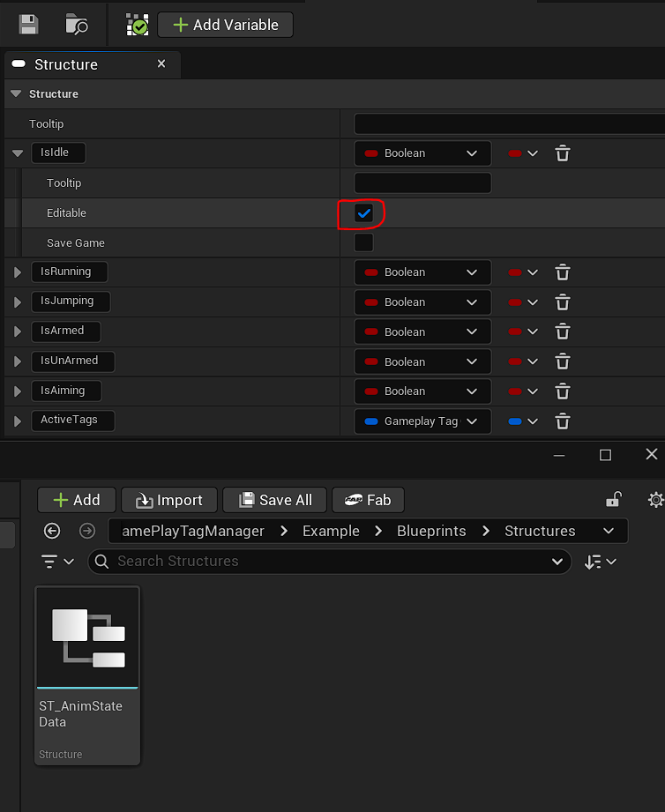Click the Save floppy disk icon

pos(28,24)
